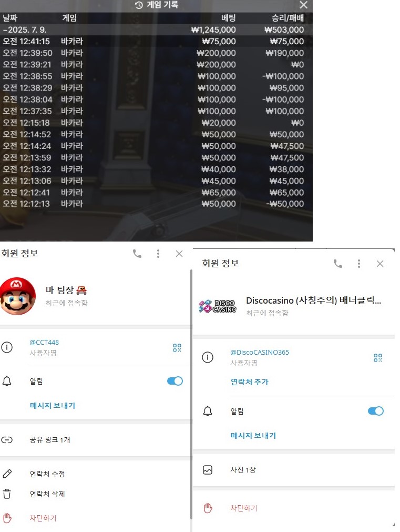The image size is (400, 532).
Task: Click the pencil icon for 연락처 수정
Action: click(7, 474)
